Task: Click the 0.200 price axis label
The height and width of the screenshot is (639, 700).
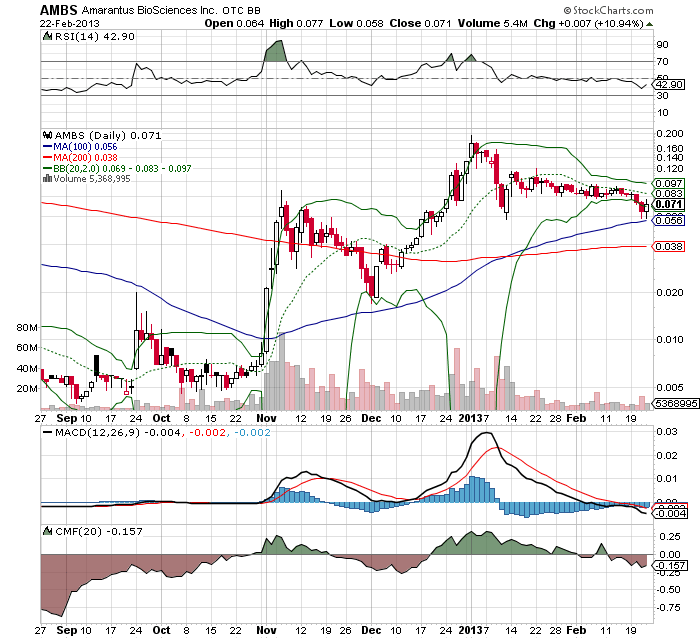Action: [x=670, y=134]
